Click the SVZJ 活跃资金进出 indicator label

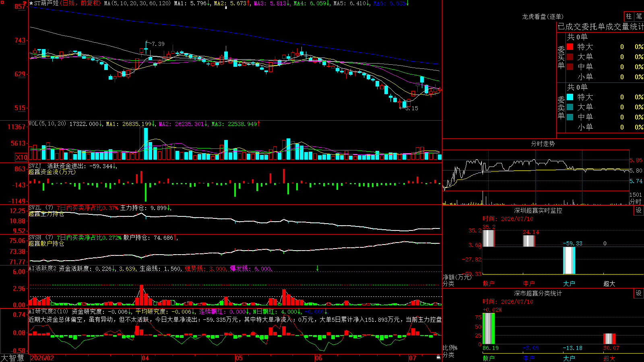coord(58,166)
